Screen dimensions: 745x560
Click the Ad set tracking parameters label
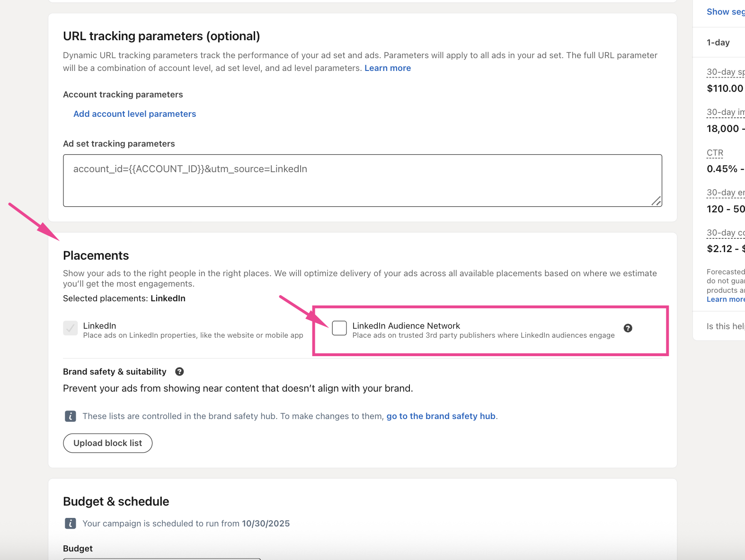(x=119, y=144)
